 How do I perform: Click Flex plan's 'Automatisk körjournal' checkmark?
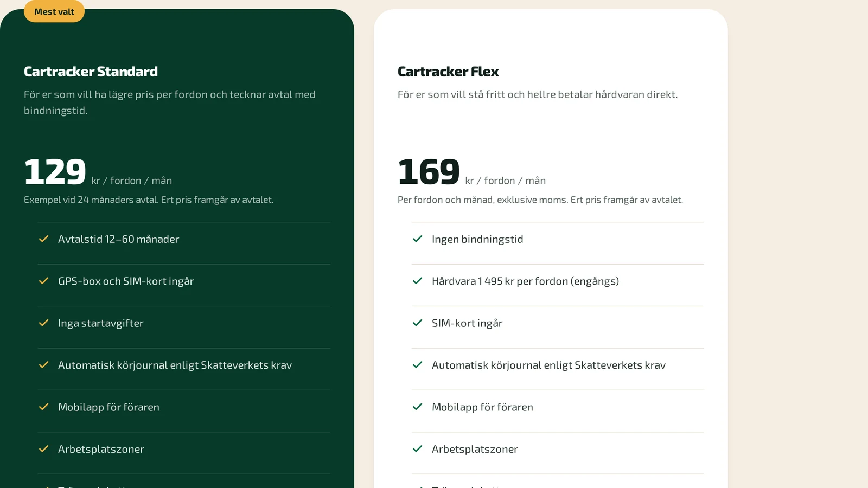click(418, 365)
